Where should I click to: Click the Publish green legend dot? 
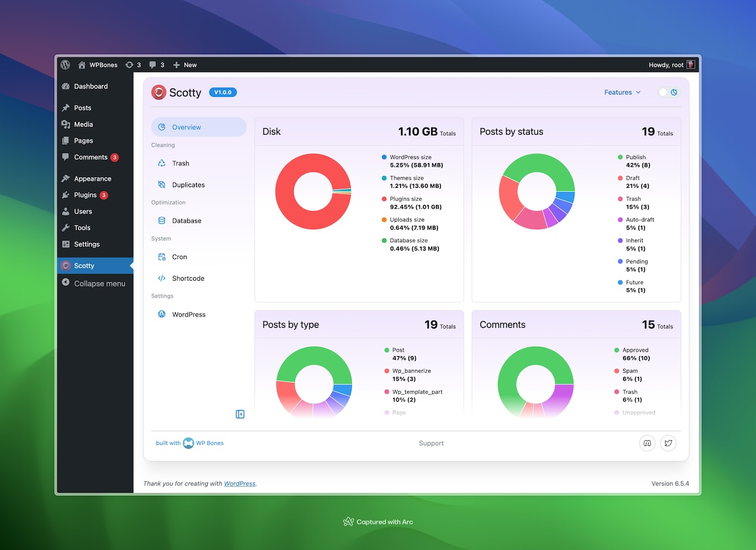(620, 157)
